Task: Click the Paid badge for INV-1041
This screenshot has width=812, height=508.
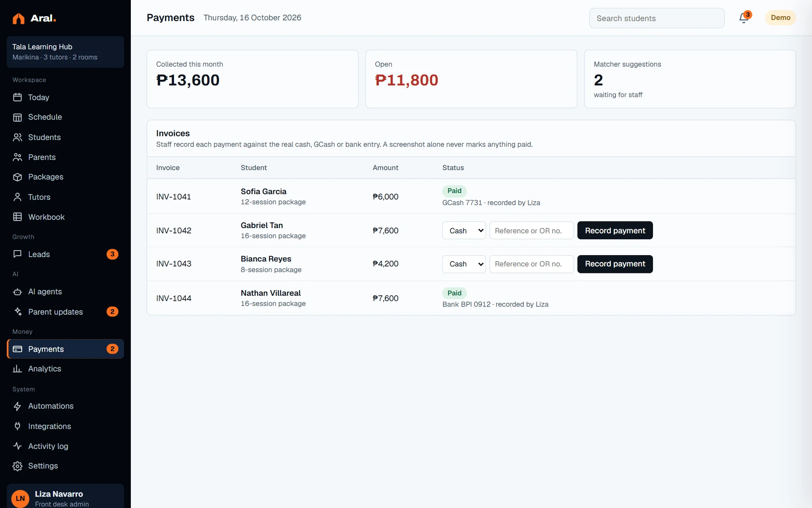Action: pos(454,191)
